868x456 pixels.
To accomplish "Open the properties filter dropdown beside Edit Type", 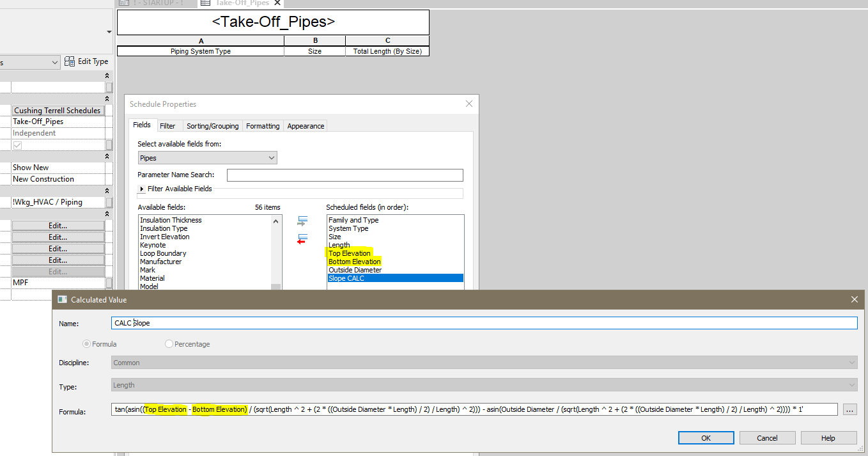I will click(x=54, y=62).
